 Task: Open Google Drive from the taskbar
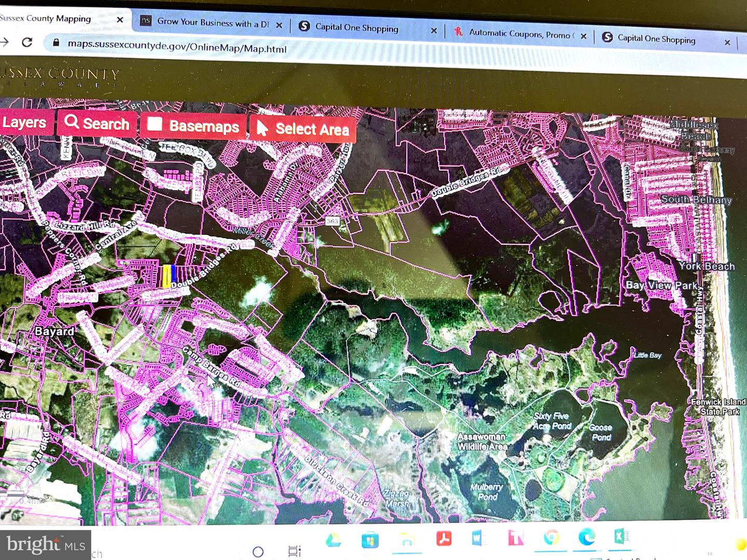(333, 540)
